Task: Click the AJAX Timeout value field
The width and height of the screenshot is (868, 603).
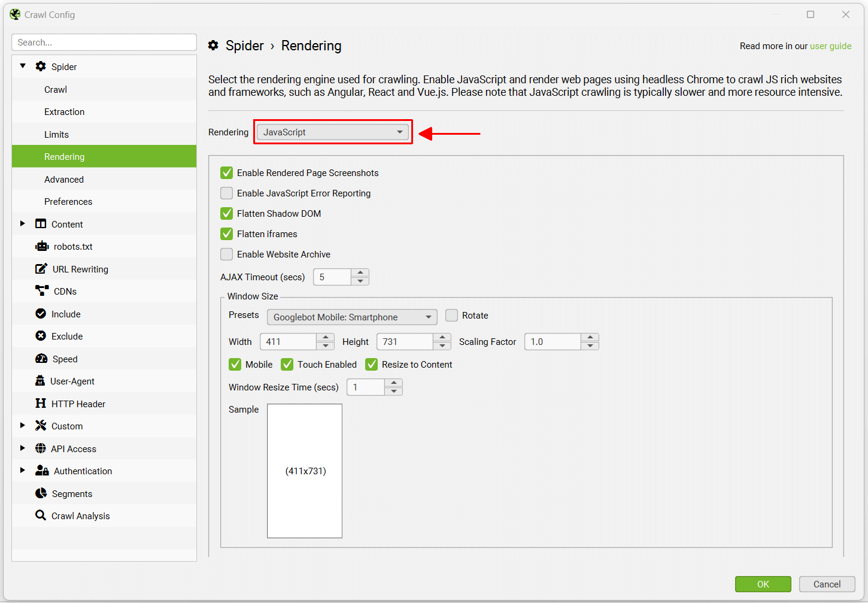Action: point(332,277)
